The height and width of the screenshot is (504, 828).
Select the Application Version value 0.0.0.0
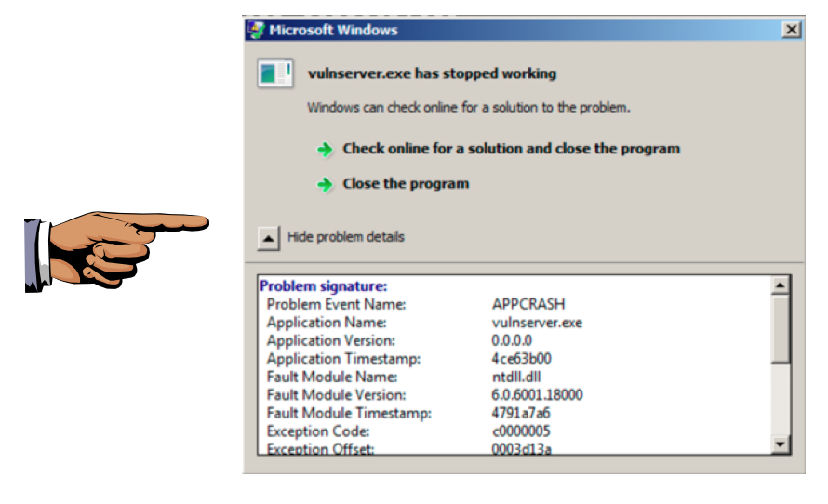[511, 340]
